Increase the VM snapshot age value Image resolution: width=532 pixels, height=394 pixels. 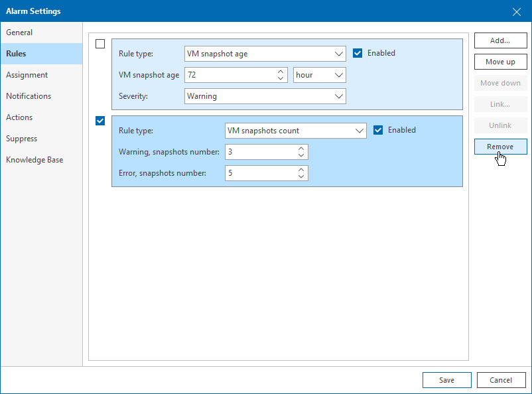pos(281,71)
